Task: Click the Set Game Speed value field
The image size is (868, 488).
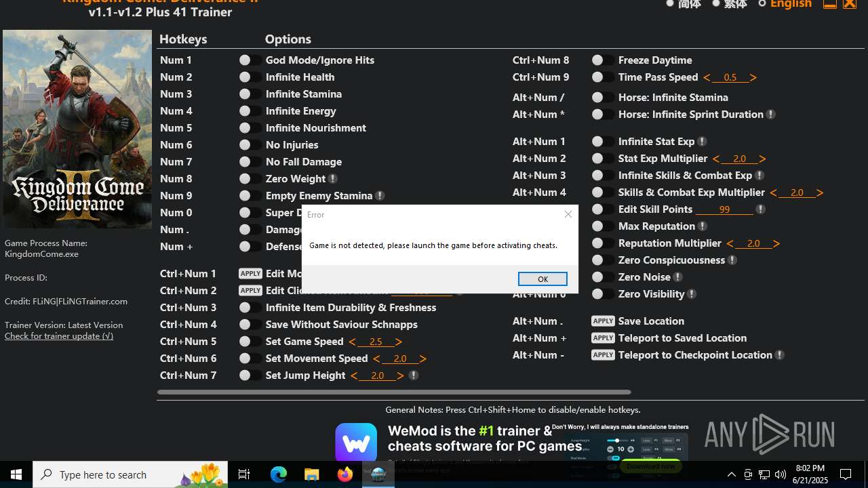Action: coord(376,342)
